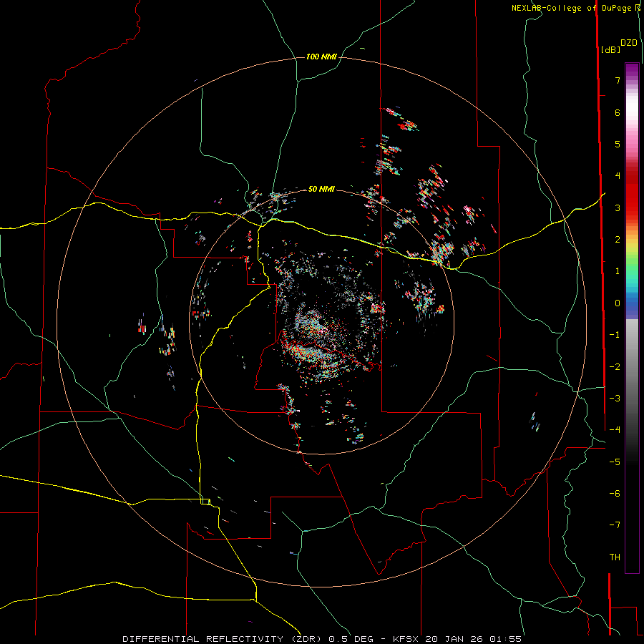Click the legend value '5'
The image size is (644, 644).
click(618, 144)
